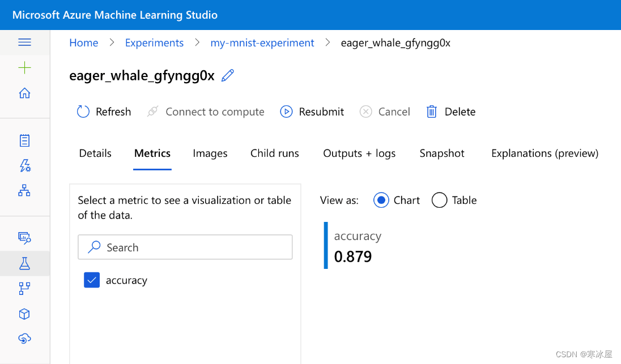Select the Experiments flask icon in sidebar

click(x=24, y=263)
